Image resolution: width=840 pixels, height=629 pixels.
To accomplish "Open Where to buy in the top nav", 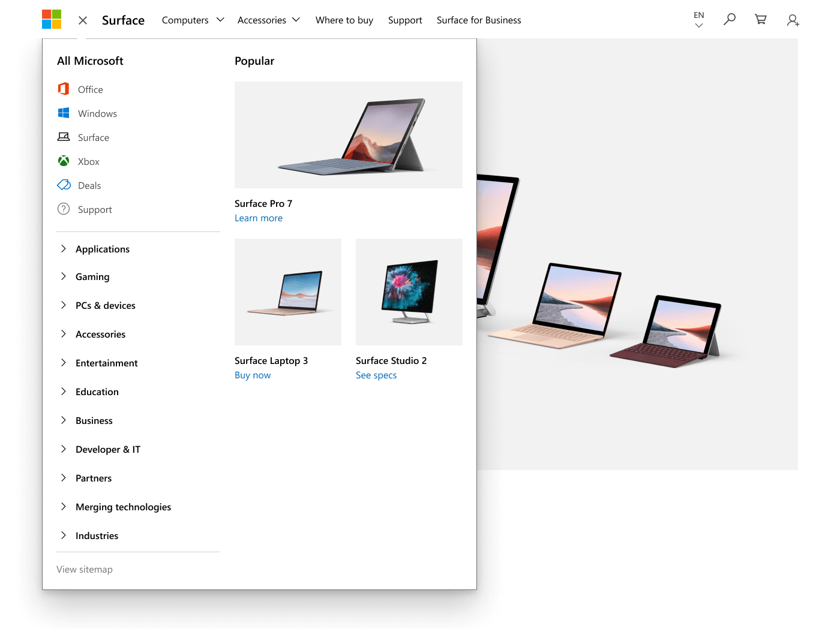I will point(344,20).
